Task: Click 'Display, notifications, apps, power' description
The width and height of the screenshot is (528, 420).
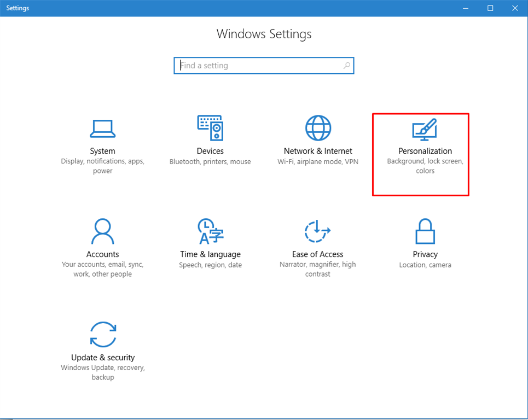Action: tap(103, 166)
